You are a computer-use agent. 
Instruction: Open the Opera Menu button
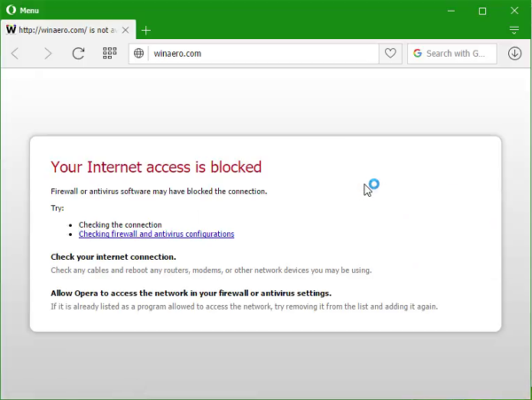(22, 10)
